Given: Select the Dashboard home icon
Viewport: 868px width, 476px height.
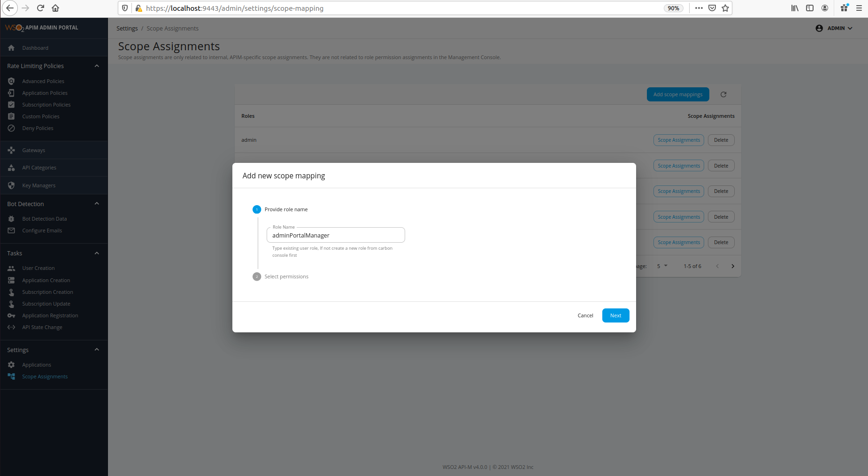Looking at the screenshot, I should coord(11,47).
